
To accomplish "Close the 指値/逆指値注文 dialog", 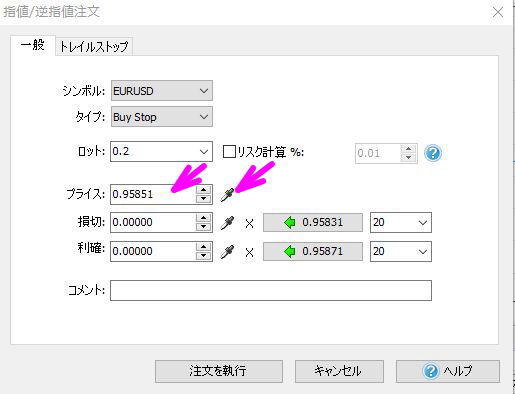I will click(x=498, y=12).
